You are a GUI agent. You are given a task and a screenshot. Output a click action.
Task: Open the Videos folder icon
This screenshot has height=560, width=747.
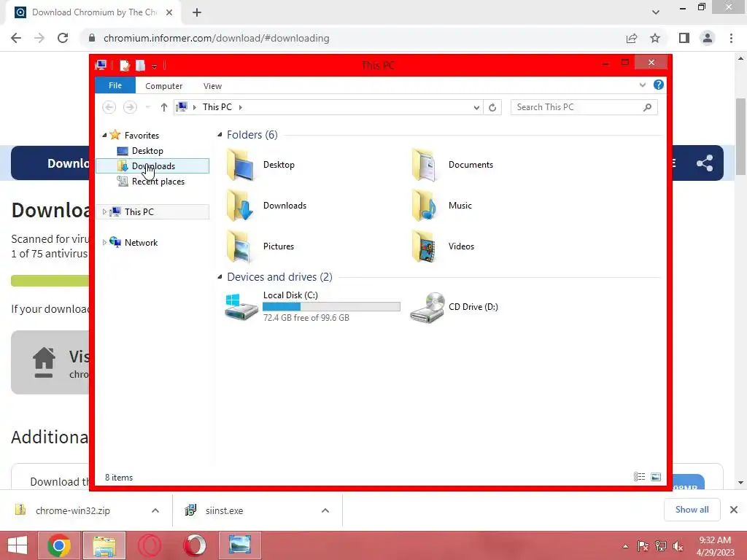click(x=425, y=246)
